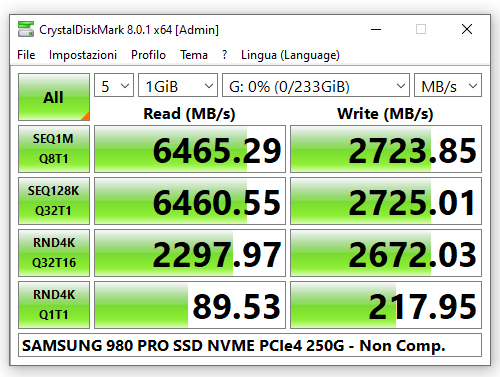Click the RND4K Q1T1 write result 217.95
This screenshot has width=500, height=377.
pyautogui.click(x=386, y=305)
